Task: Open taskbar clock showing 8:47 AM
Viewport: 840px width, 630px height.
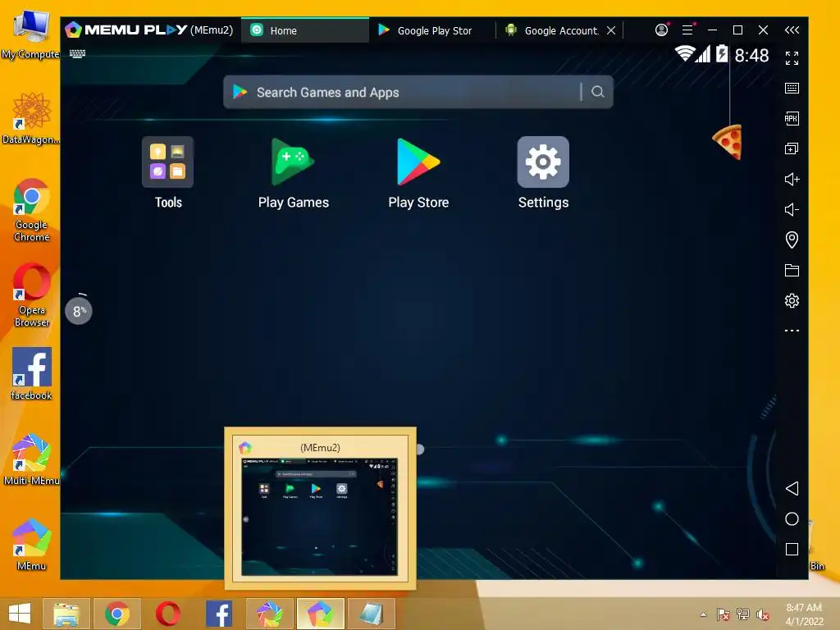Action: point(804,614)
